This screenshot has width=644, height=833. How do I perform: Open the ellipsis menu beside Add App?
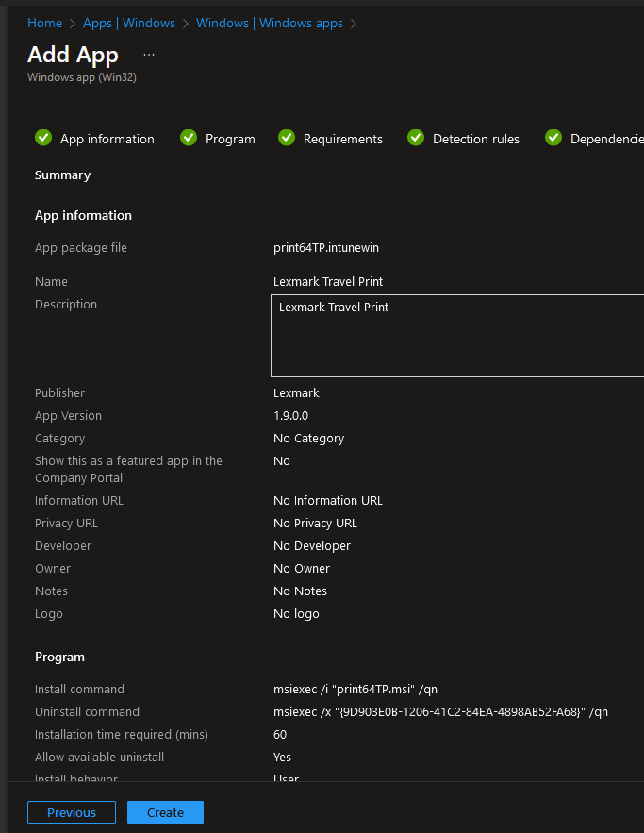tap(149, 55)
